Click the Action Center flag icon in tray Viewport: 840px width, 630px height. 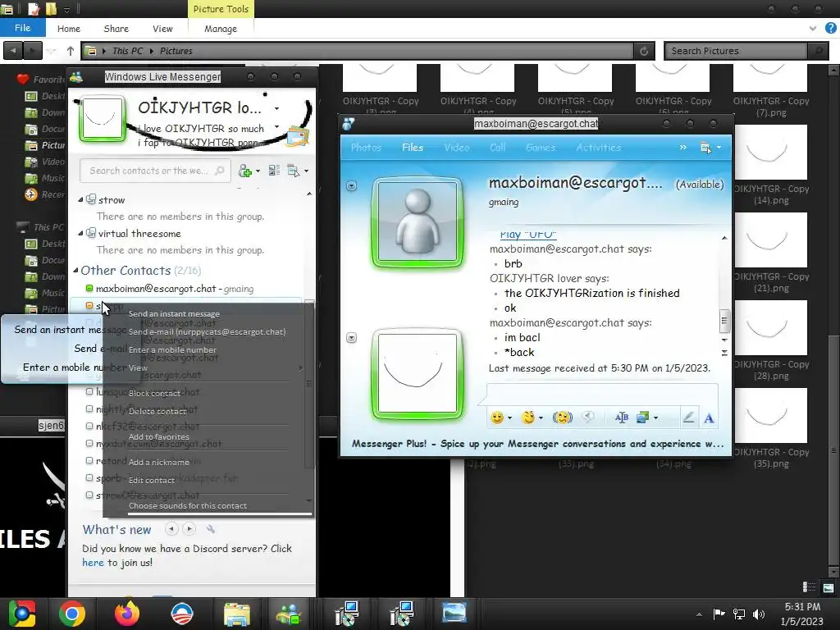(719, 614)
